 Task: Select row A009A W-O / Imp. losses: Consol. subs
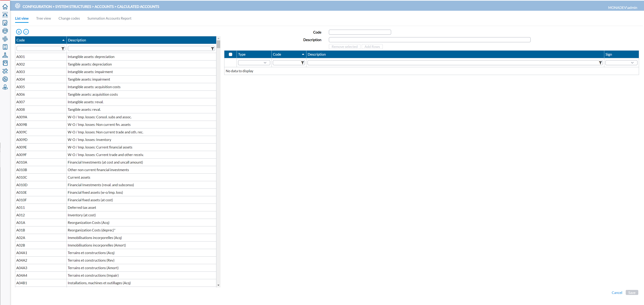(x=116, y=117)
